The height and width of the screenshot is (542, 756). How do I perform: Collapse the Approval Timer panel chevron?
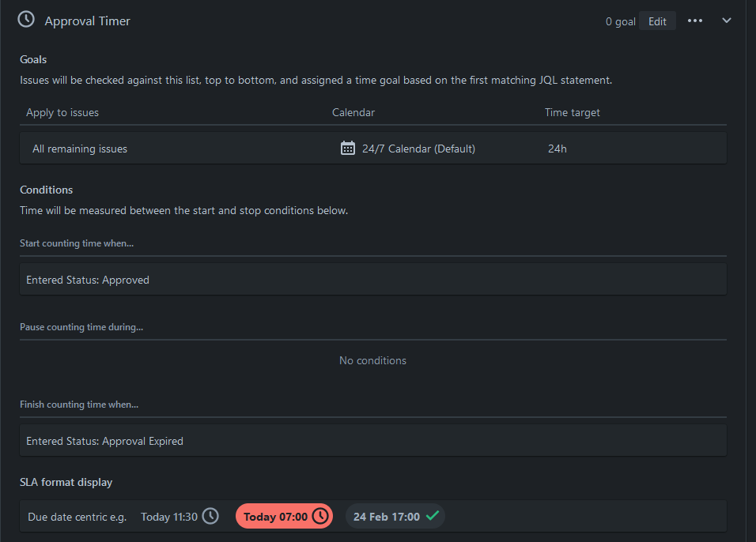coord(727,21)
